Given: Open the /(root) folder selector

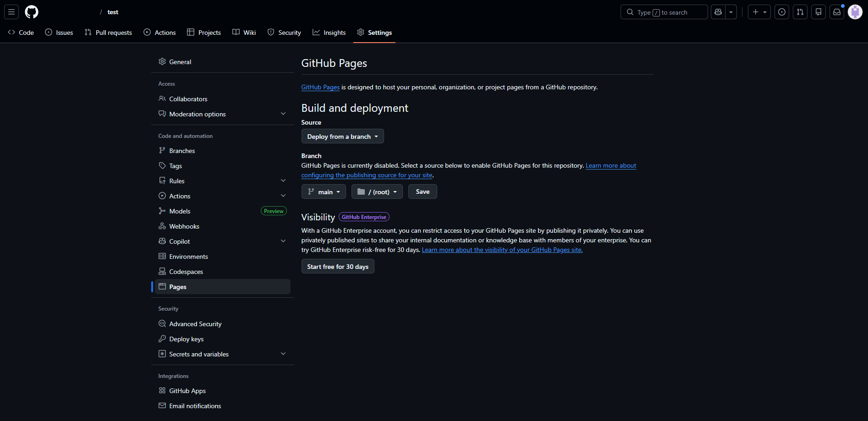Looking at the screenshot, I should pyautogui.click(x=377, y=191).
